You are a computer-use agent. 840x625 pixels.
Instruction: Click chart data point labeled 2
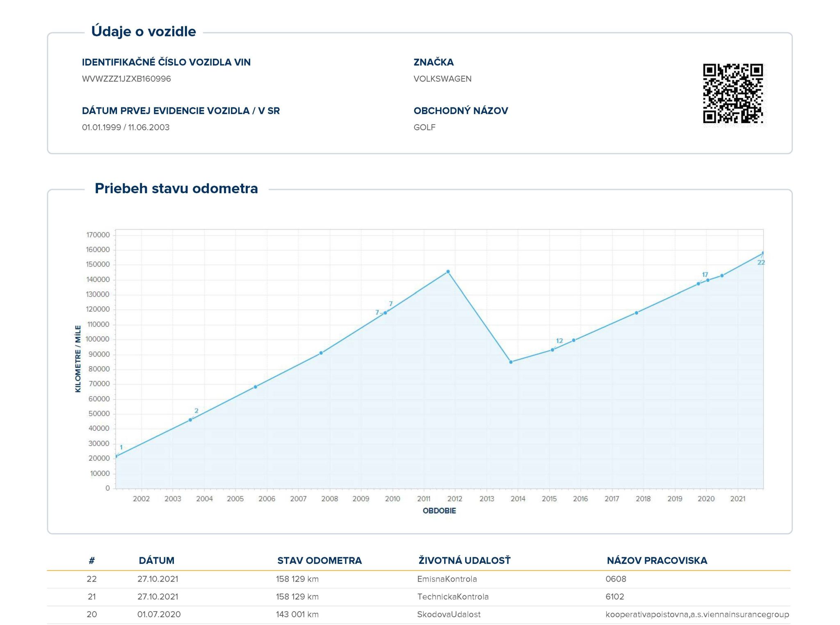click(x=190, y=420)
